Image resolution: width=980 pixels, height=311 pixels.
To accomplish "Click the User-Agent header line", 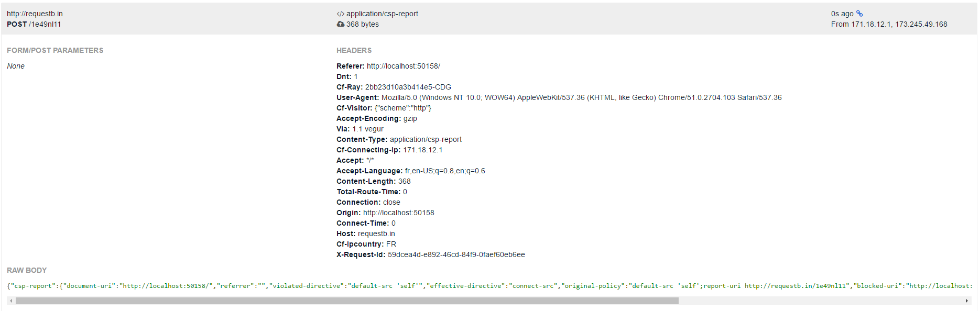I will pyautogui.click(x=559, y=97).
